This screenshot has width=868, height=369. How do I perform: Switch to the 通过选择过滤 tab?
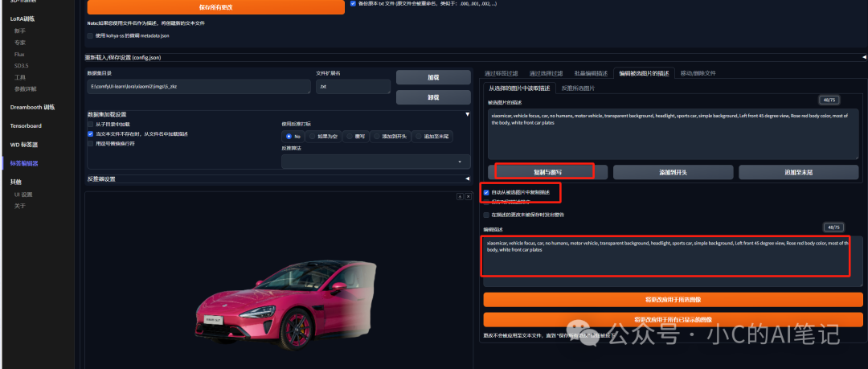(546, 73)
